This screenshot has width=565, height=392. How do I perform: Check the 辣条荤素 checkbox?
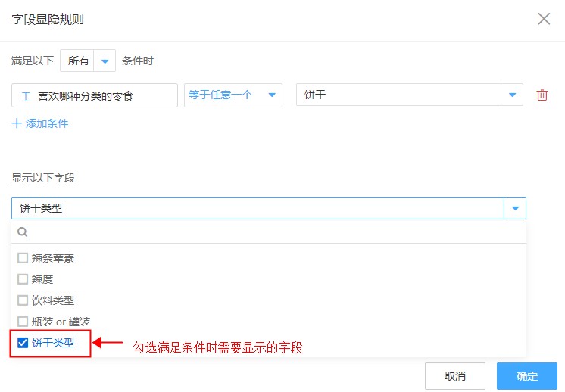pyautogui.click(x=23, y=258)
